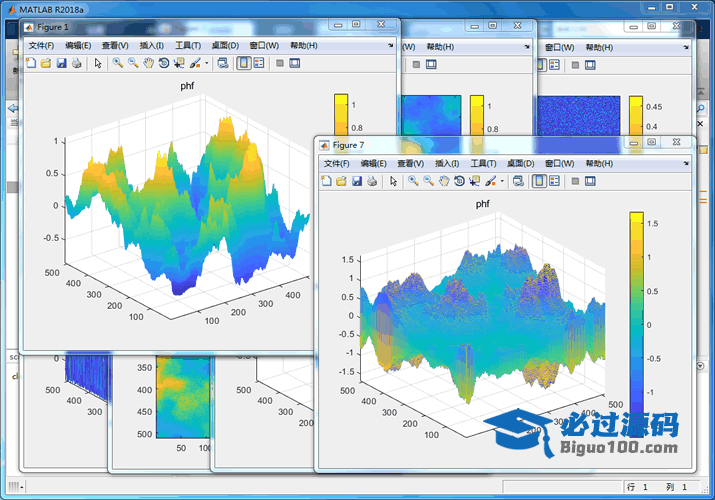This screenshot has width=715, height=500.
Task: Open 窗口(W) menu in Figure 7
Action: pyautogui.click(x=560, y=164)
